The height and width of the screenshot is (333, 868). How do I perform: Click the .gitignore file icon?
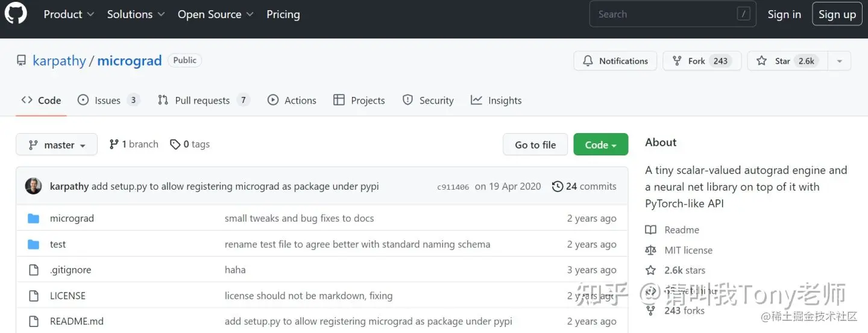pos(34,270)
